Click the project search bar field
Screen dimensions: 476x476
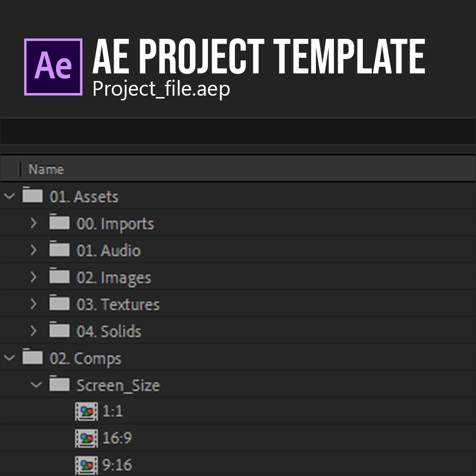pyautogui.click(x=237, y=131)
